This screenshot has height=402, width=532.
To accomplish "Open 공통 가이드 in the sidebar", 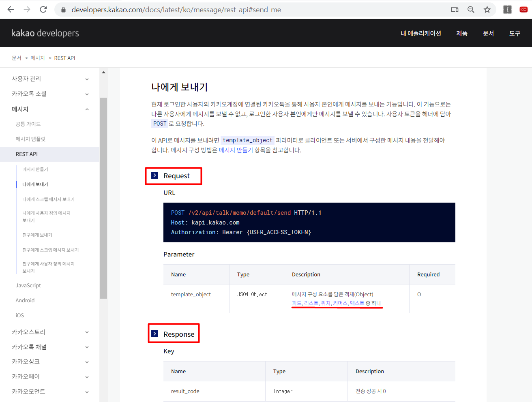I will click(28, 124).
